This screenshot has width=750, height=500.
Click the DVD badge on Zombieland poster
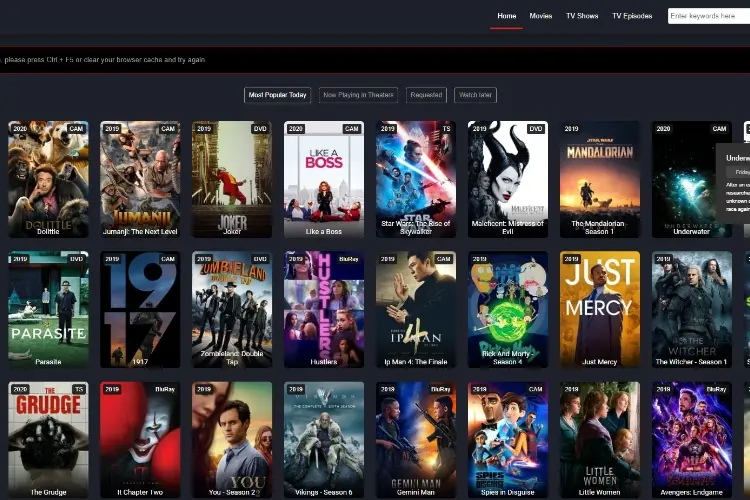pos(260,259)
